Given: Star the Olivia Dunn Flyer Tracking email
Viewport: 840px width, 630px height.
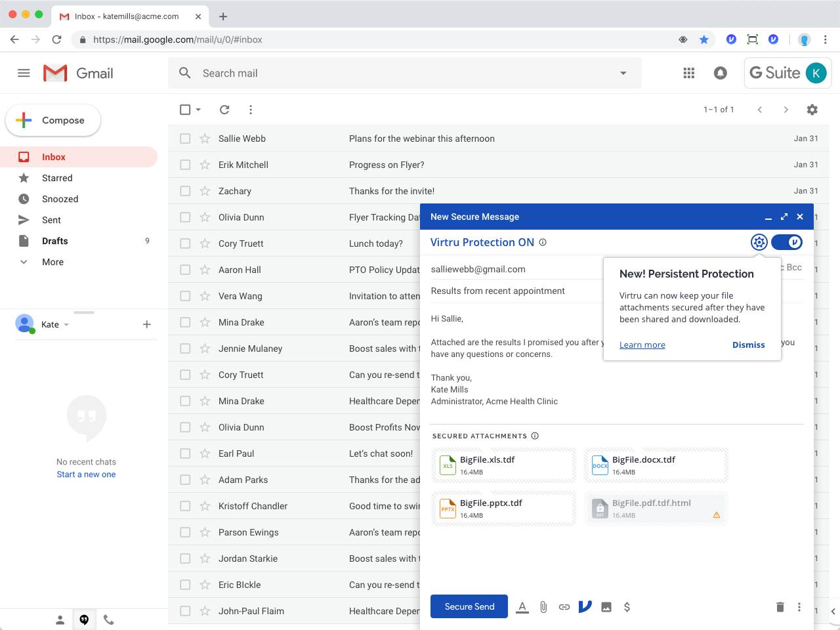Looking at the screenshot, I should (205, 217).
